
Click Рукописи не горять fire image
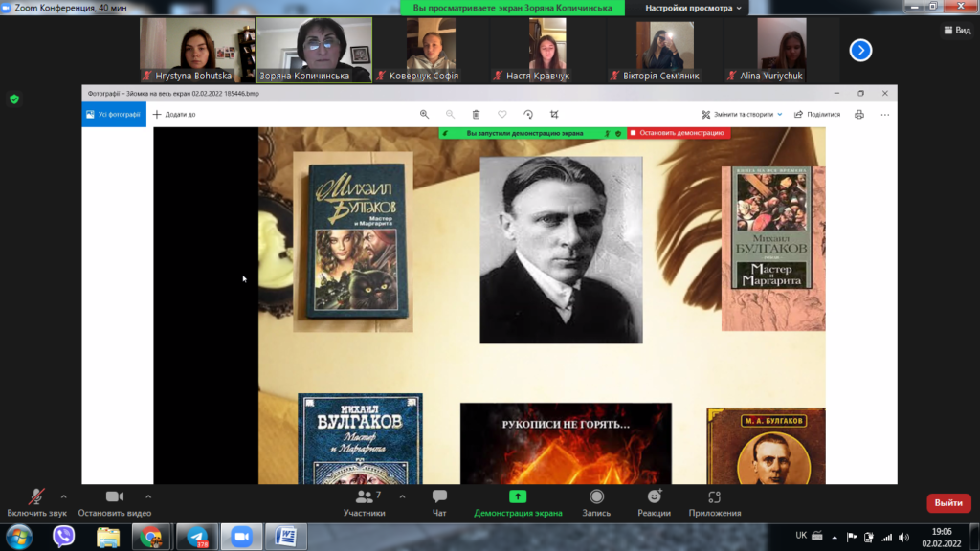(567, 444)
